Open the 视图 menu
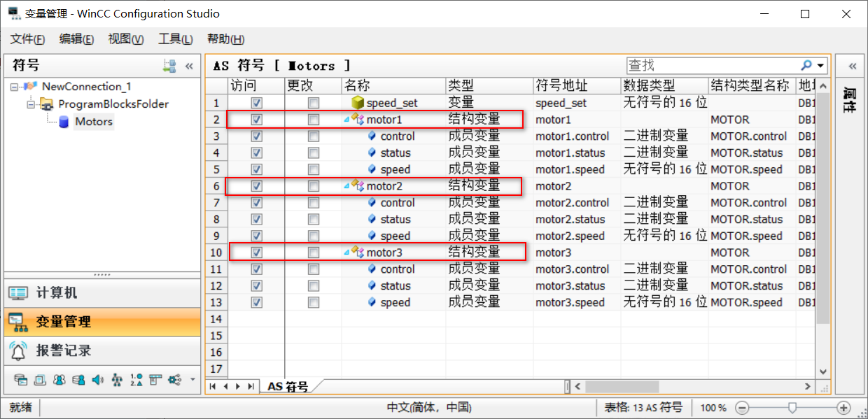Screen dimensions: 868x419 tap(125, 39)
